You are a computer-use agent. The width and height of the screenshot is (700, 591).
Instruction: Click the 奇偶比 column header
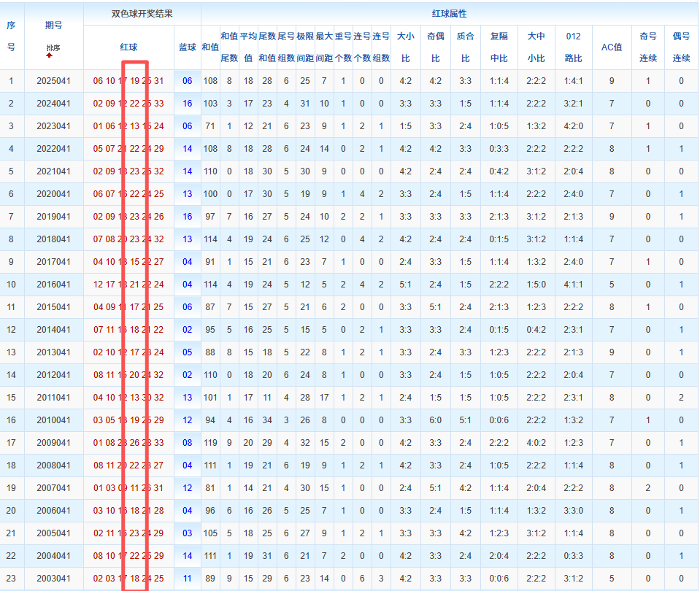(435, 47)
